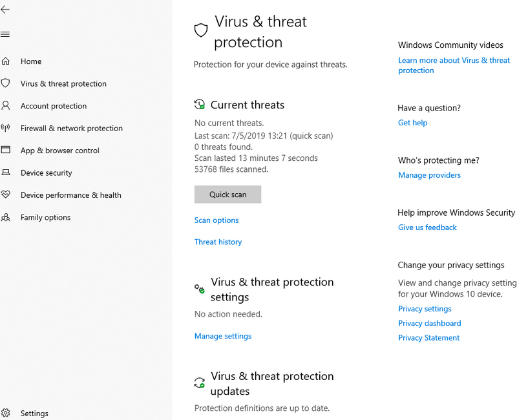This screenshot has width=517, height=420.
Task: Click '53768 files scanned.' text
Action: [x=231, y=169]
